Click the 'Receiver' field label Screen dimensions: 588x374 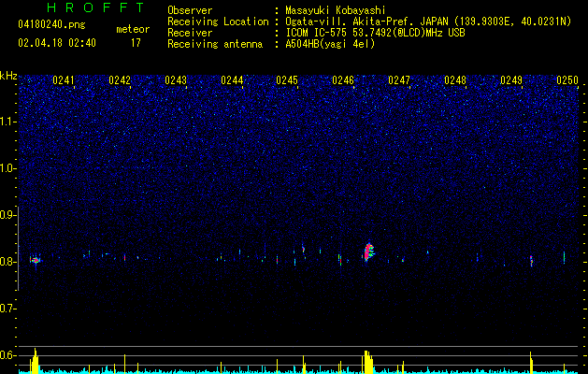[x=190, y=33]
